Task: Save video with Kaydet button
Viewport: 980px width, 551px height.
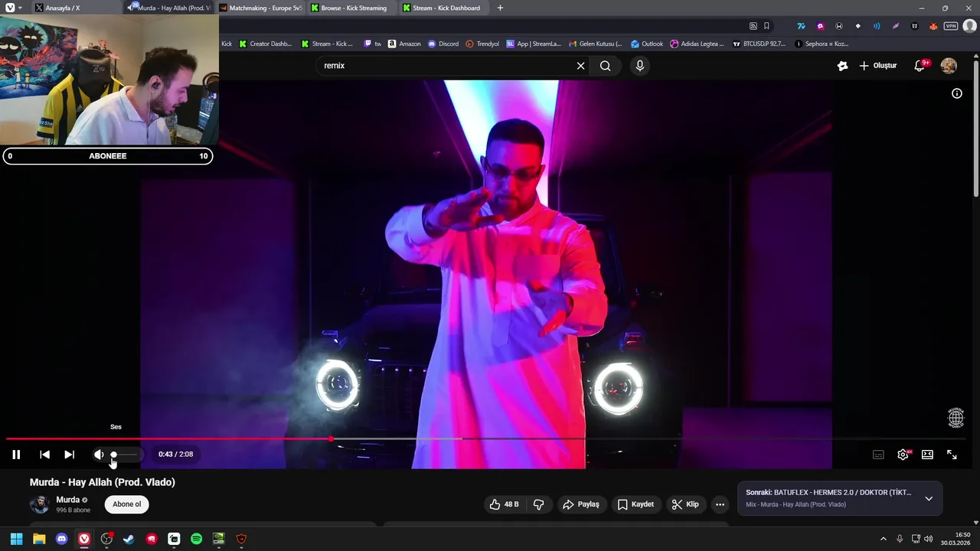Action: [x=635, y=504]
